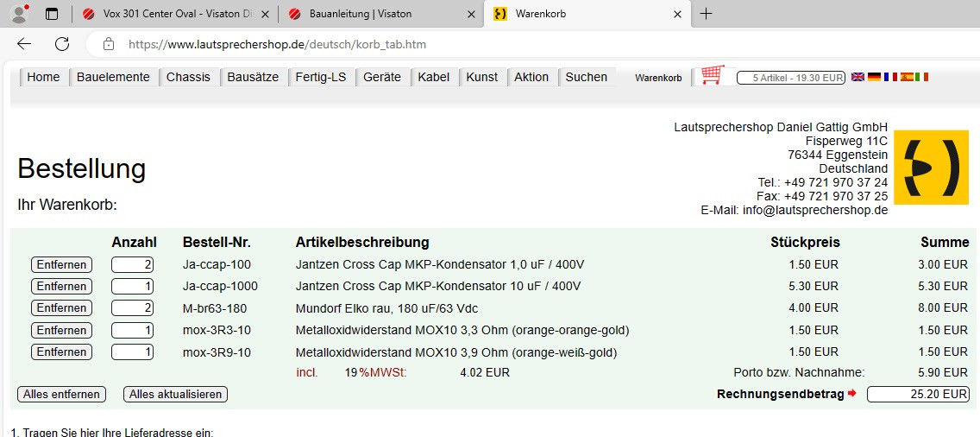This screenshot has height=437, width=980.
Task: Click the Alles entfernen button
Action: coord(61,395)
